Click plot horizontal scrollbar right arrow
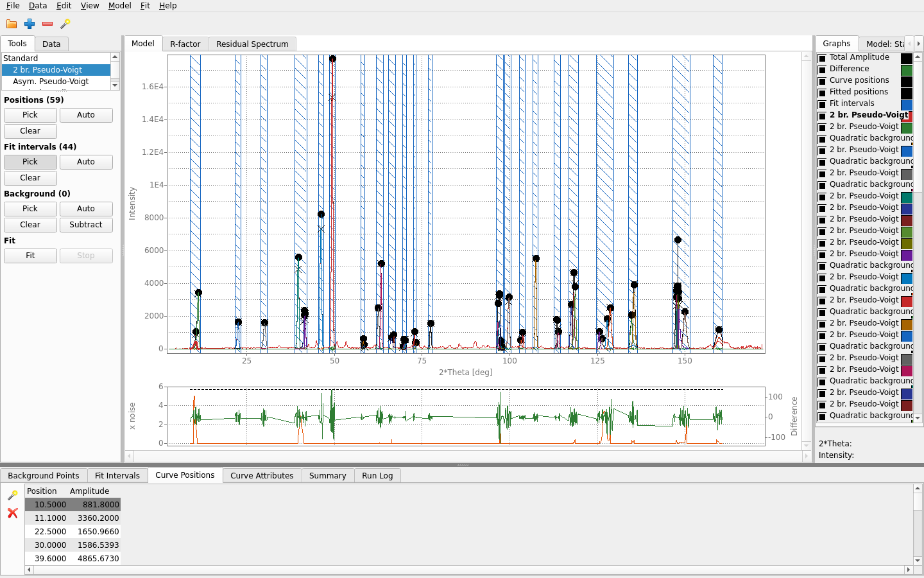The width and height of the screenshot is (924, 578). [x=807, y=456]
